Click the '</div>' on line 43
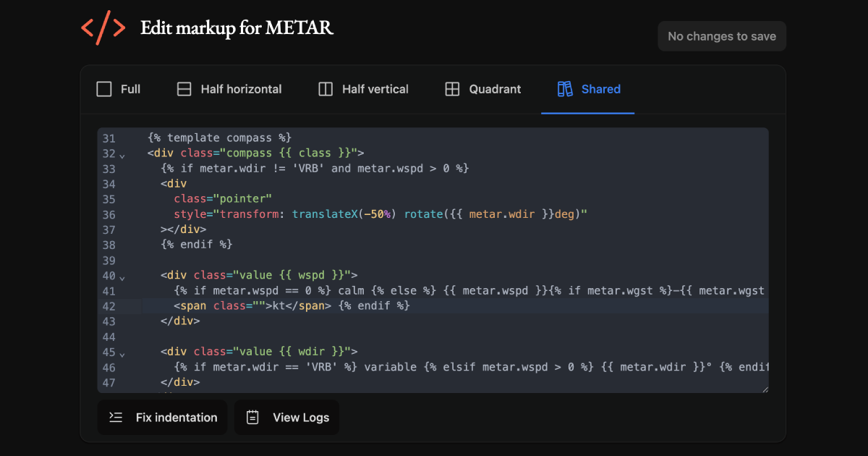 pyautogui.click(x=180, y=321)
